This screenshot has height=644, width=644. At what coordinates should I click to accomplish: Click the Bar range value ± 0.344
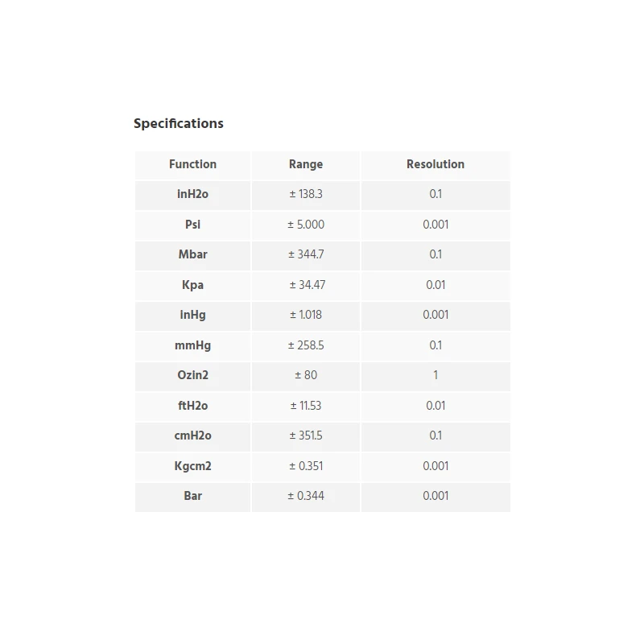click(x=306, y=496)
